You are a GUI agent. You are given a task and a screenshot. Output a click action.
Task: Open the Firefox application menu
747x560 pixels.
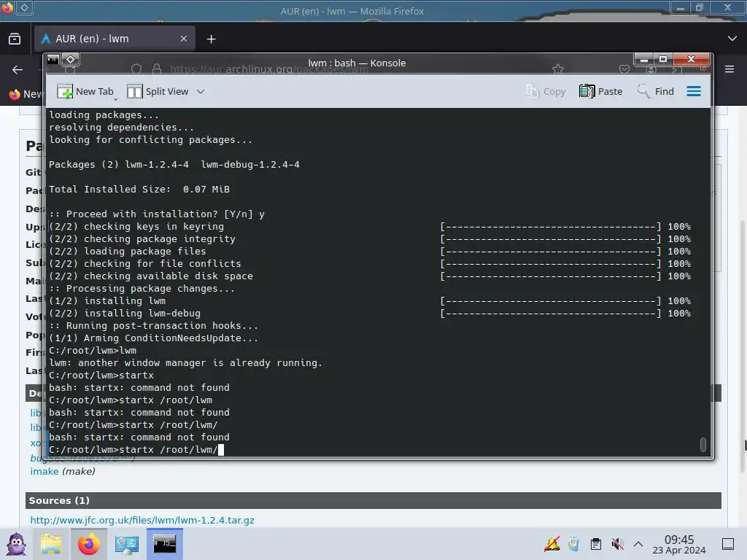[x=729, y=69]
